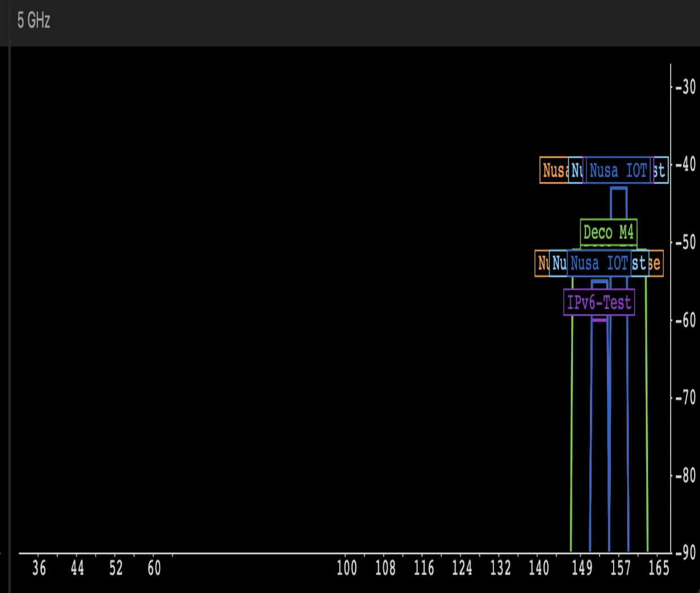Click the orange 'se' label in lower row
The height and width of the screenshot is (593, 700).
tap(656, 263)
